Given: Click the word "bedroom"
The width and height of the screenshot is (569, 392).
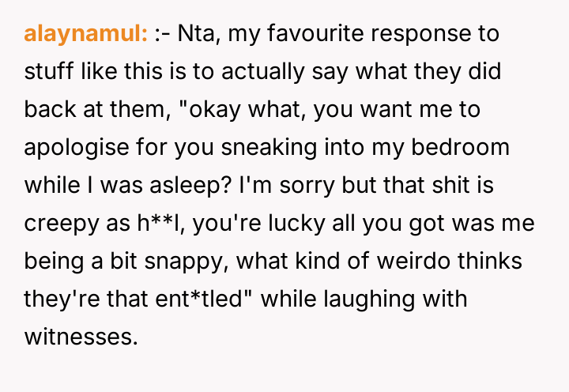Looking at the screenshot, I should 477,148.
